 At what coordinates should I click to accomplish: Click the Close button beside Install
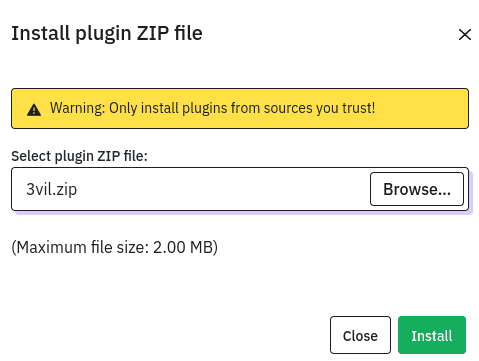360,335
